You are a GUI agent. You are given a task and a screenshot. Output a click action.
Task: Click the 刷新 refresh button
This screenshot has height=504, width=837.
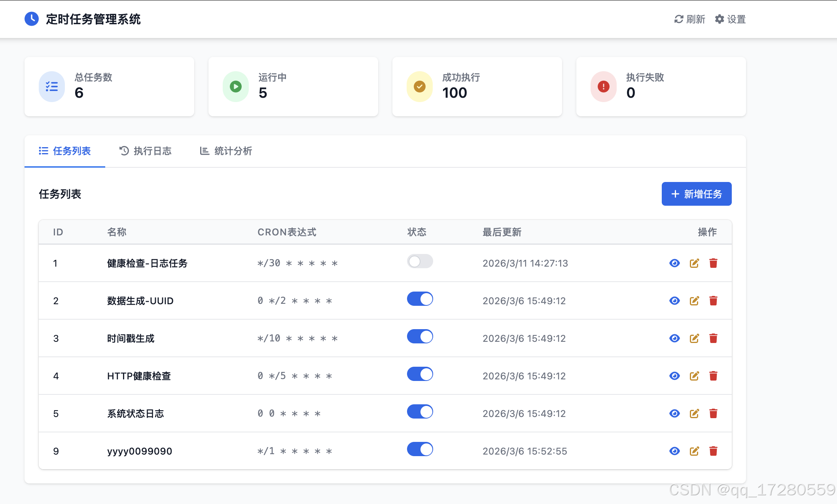pyautogui.click(x=689, y=19)
